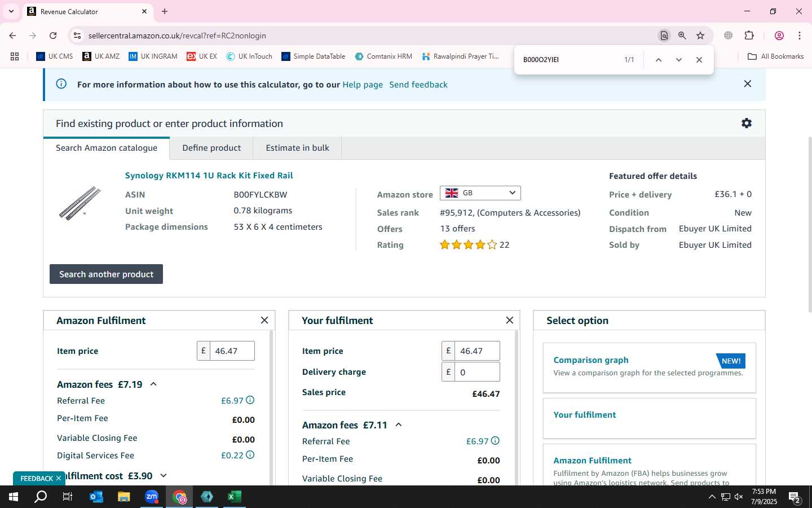Click Search another product button
The height and width of the screenshot is (508, 812).
tap(106, 274)
